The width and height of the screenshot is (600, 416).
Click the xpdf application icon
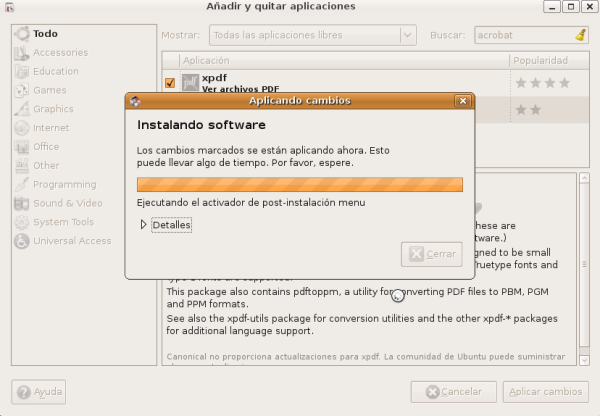click(x=190, y=83)
